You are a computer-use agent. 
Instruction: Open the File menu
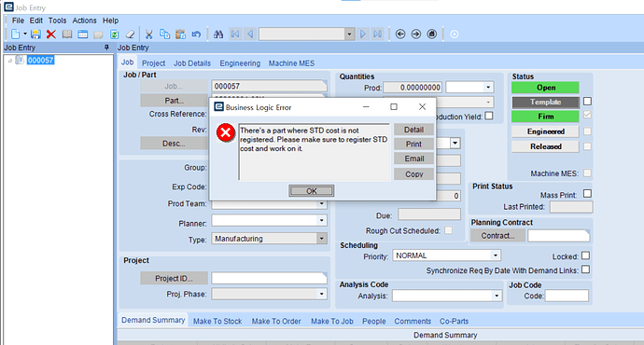[x=18, y=21]
